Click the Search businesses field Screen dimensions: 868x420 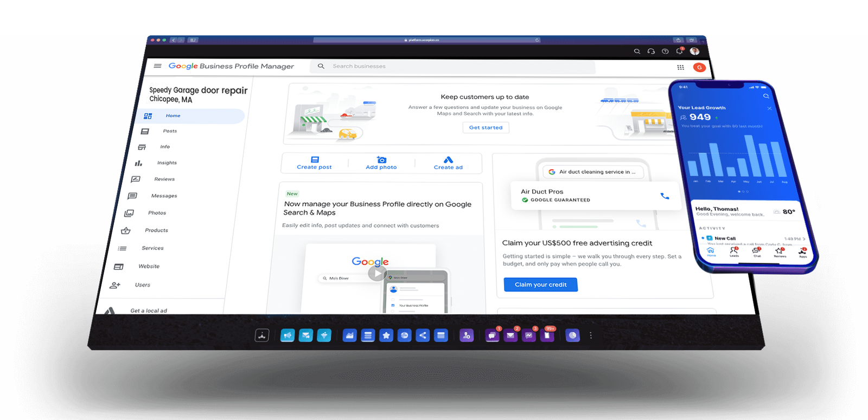point(453,66)
